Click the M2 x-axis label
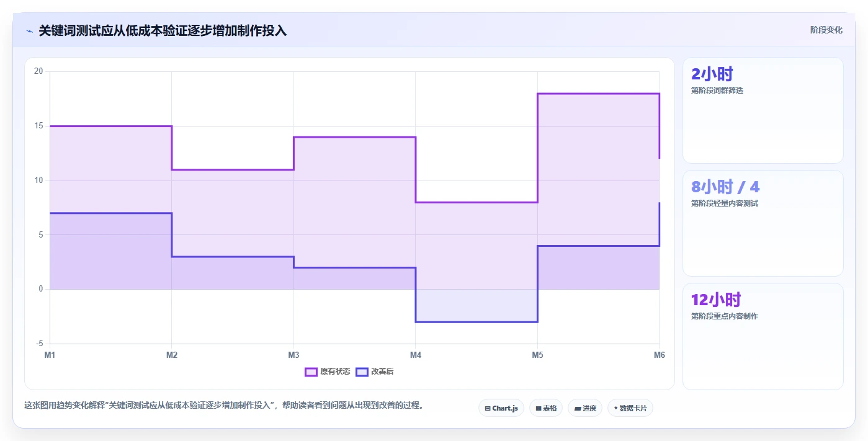 click(172, 355)
